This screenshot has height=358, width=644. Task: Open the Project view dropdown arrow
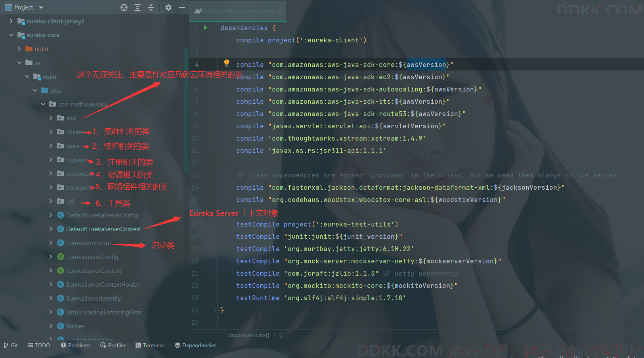tap(41, 8)
